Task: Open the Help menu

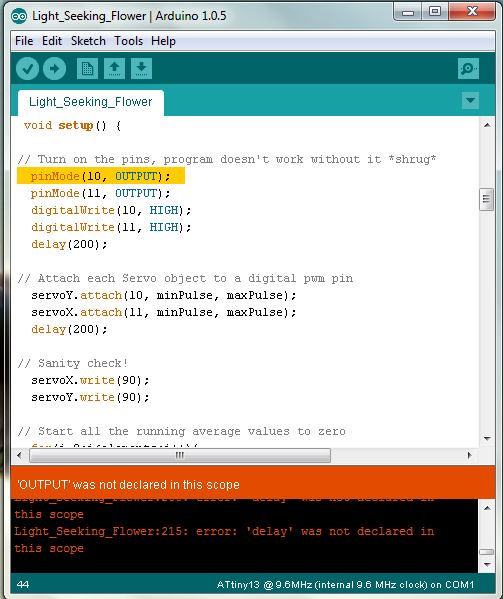Action: click(x=163, y=41)
